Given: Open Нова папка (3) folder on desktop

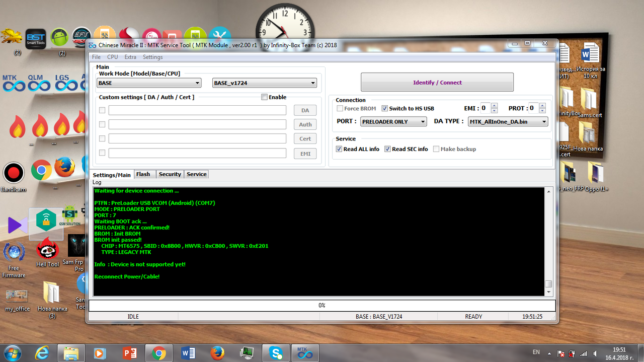Looking at the screenshot, I should tap(52, 300).
